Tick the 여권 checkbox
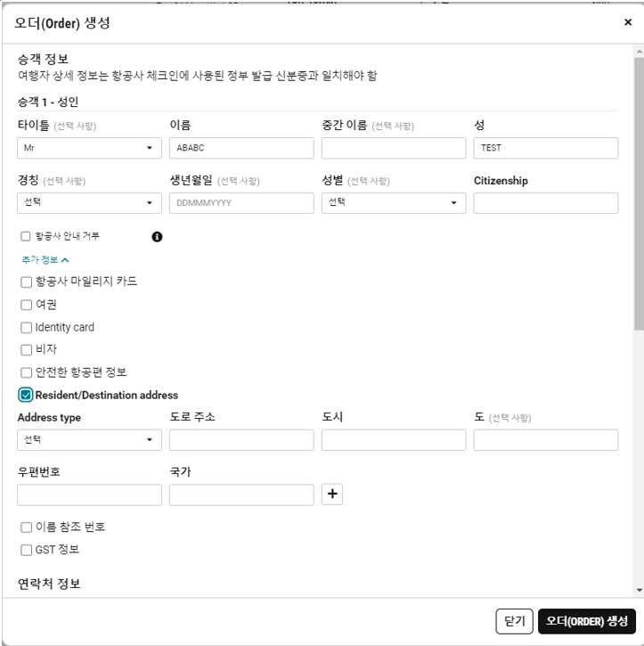 tap(26, 305)
